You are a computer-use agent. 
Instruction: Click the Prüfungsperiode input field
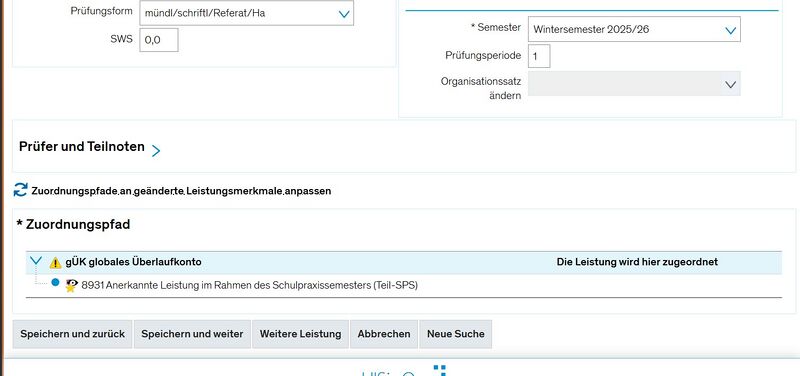[539, 56]
